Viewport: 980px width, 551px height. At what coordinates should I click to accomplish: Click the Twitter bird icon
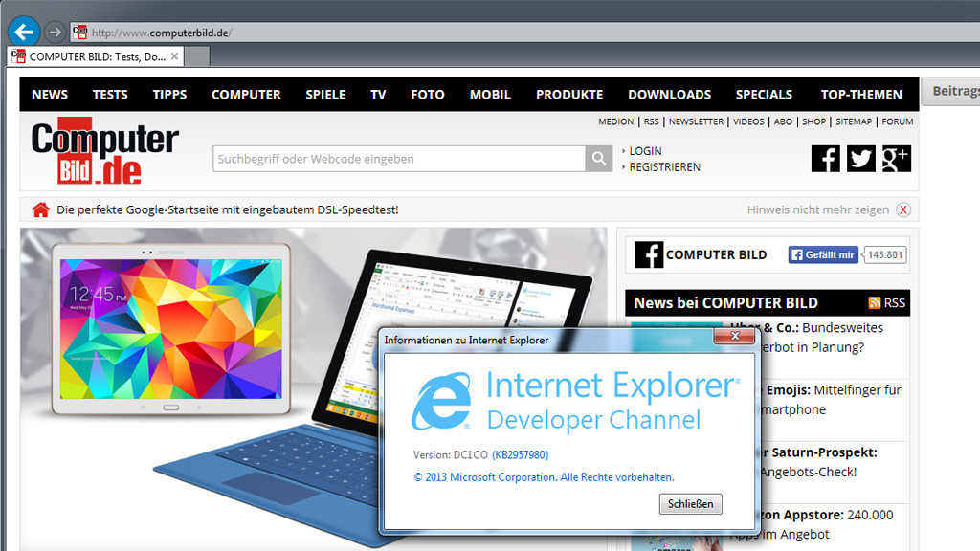(860, 158)
